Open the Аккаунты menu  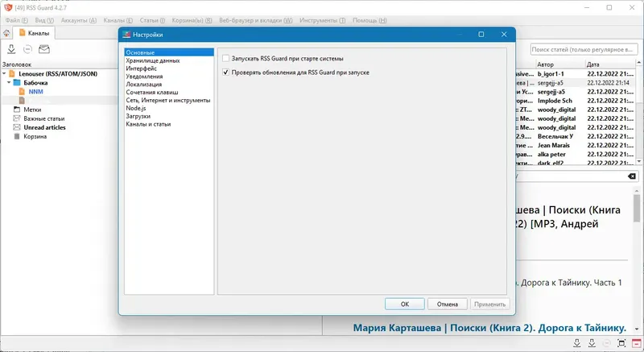point(79,20)
